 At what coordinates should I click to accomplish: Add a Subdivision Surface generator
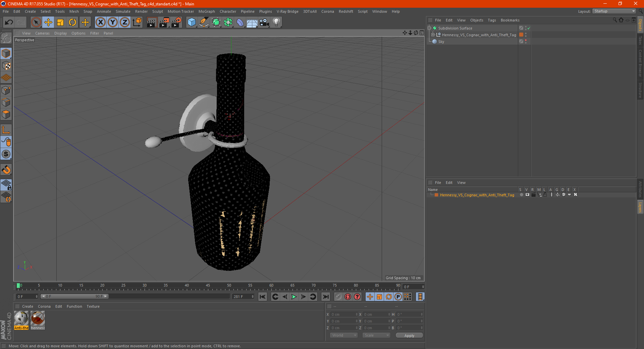216,22
